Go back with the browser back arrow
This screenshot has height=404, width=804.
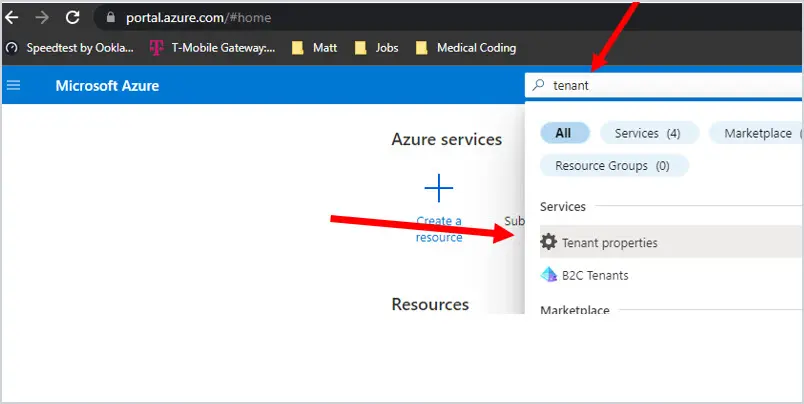tap(11, 17)
